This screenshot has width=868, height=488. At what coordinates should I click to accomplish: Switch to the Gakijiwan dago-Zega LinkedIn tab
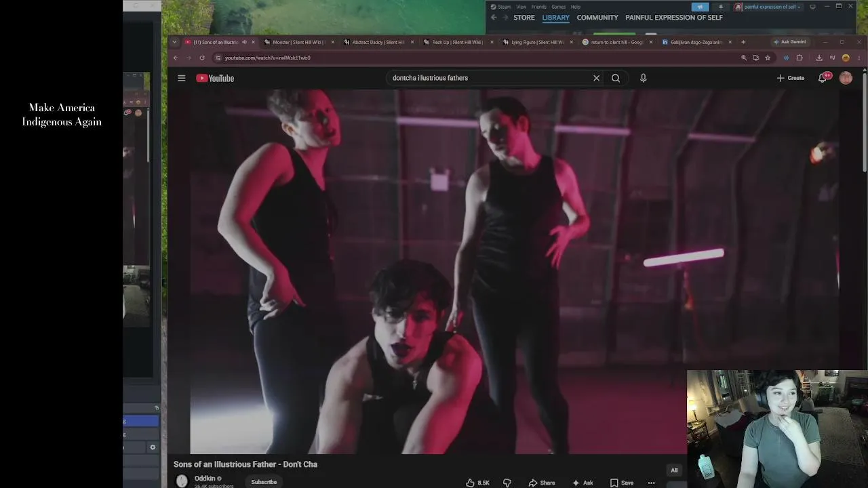(696, 42)
